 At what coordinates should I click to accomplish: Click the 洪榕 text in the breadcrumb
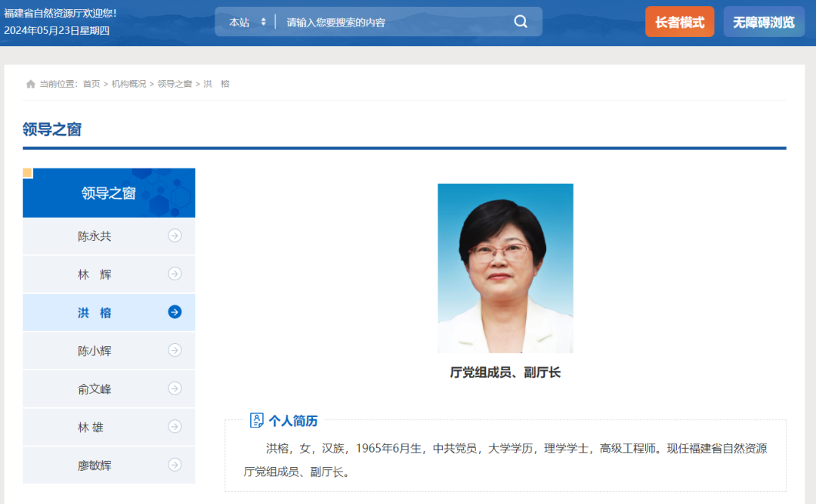(x=216, y=84)
